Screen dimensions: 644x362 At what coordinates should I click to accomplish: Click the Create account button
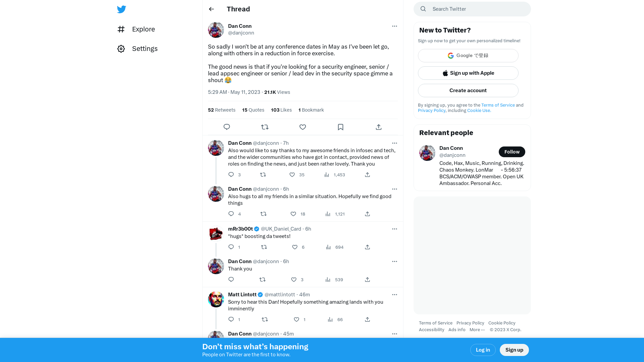tap(468, 90)
